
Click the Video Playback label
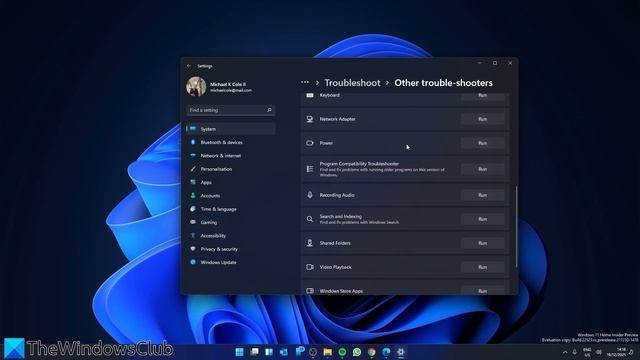[x=336, y=267]
